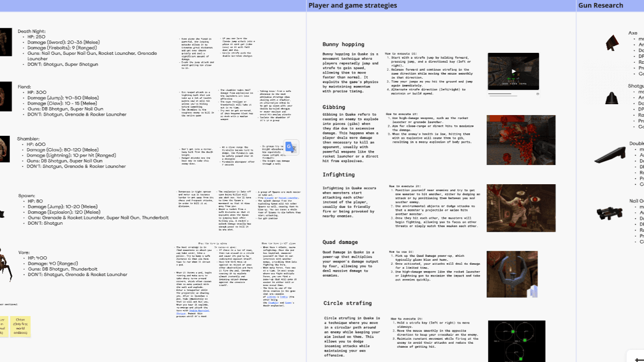
Task: Open the infighting screenshot image
Action: coord(521,208)
